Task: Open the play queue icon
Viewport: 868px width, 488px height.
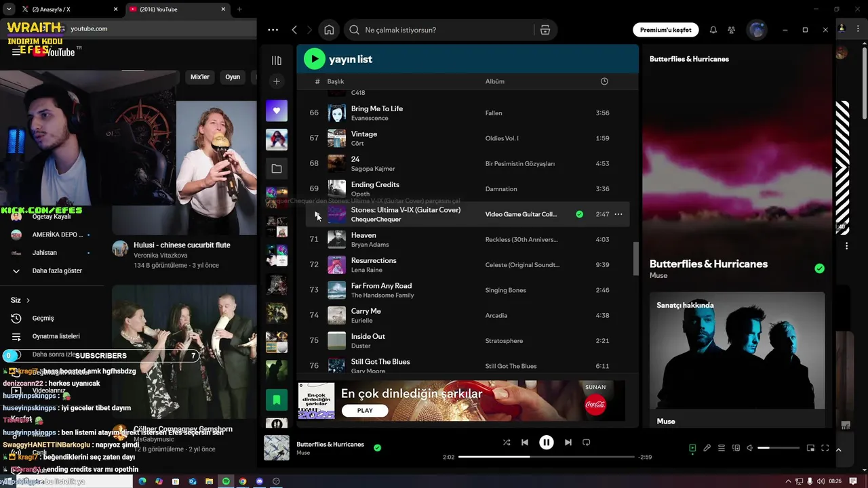Action: (x=722, y=448)
